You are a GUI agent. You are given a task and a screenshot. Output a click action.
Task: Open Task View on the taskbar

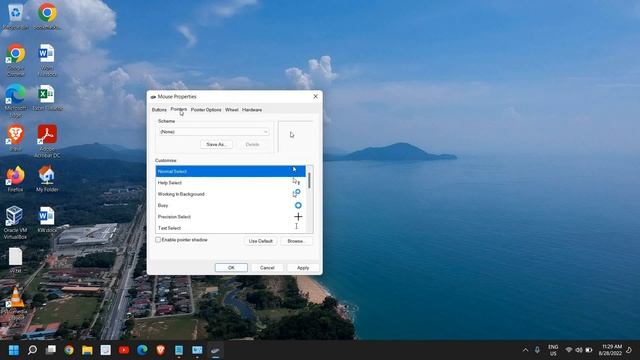tap(51, 350)
